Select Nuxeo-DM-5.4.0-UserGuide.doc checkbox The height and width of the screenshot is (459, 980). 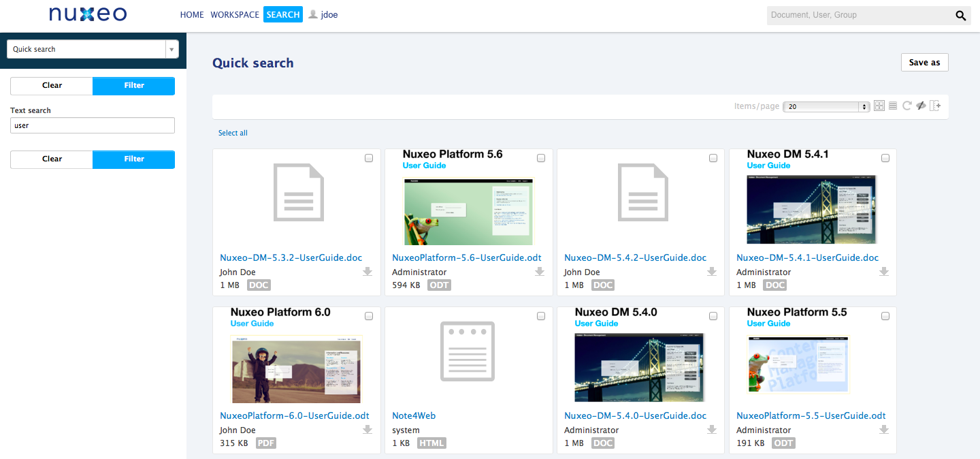(713, 316)
